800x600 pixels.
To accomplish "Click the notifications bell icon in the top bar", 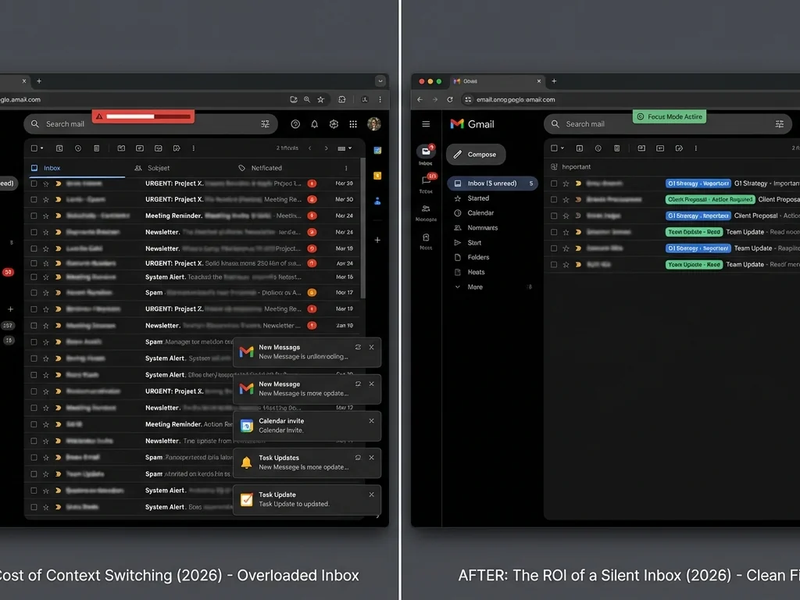I will (314, 124).
